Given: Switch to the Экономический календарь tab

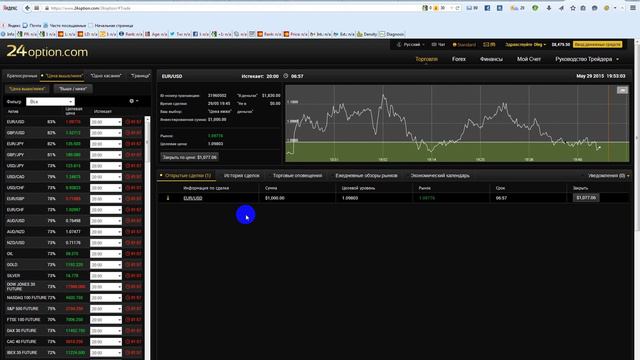Looking at the screenshot, I should pyautogui.click(x=440, y=176).
